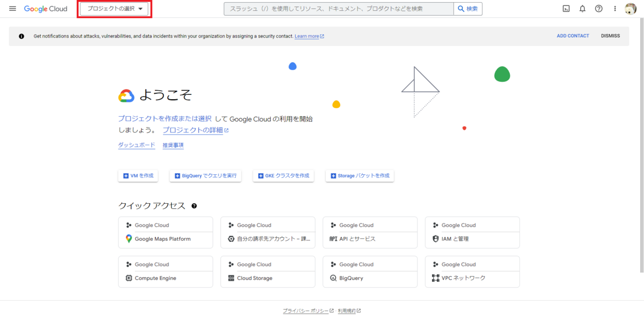
Task: Switch to the ダッシュボード tab
Action: pos(136,145)
